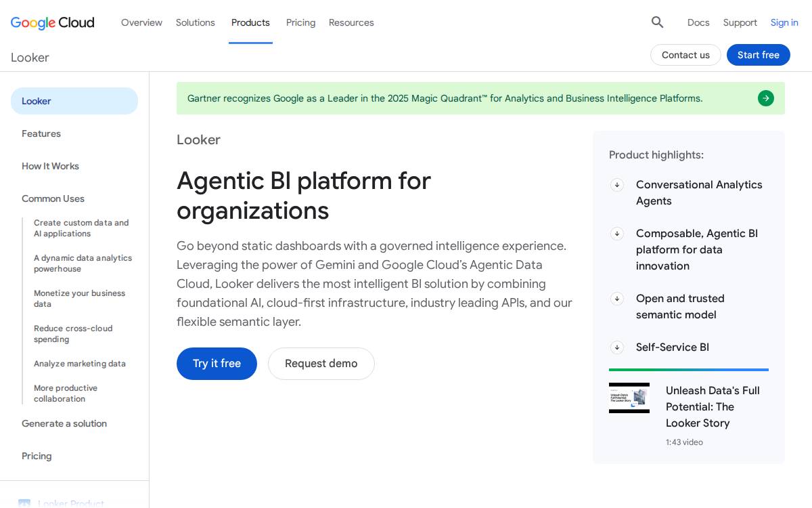Screen dimensions: 812x508
Task: Click the Start free button
Action: coord(759,55)
